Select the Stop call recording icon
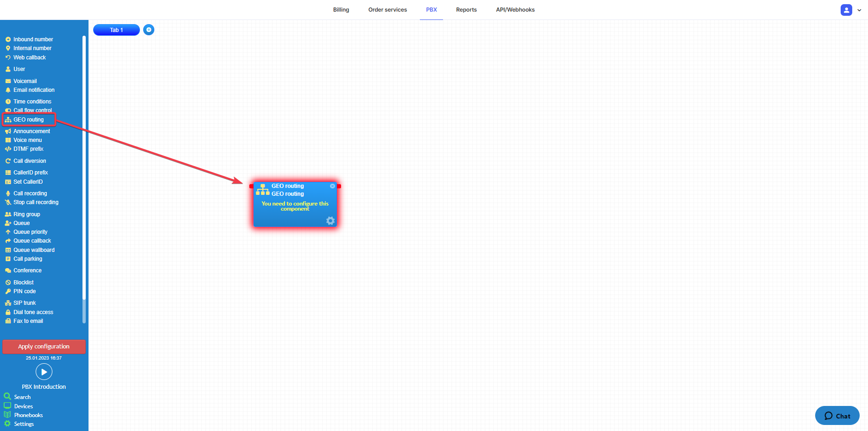This screenshot has height=431, width=868. 8,202
